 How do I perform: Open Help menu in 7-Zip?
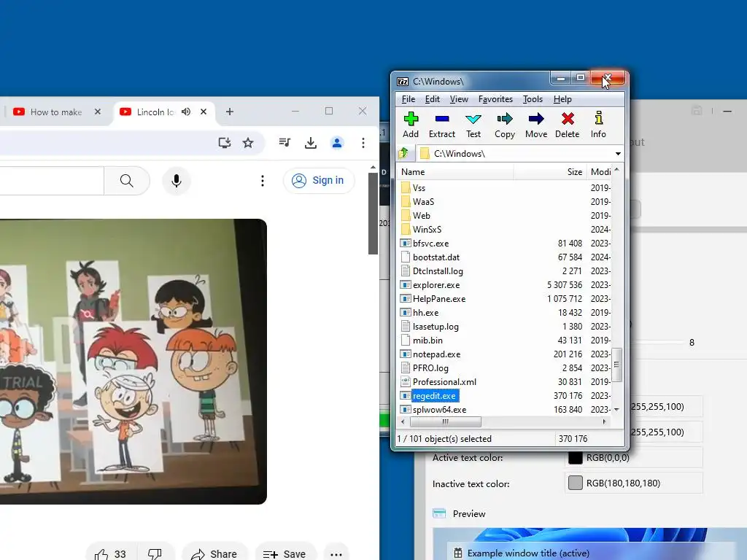coord(562,99)
